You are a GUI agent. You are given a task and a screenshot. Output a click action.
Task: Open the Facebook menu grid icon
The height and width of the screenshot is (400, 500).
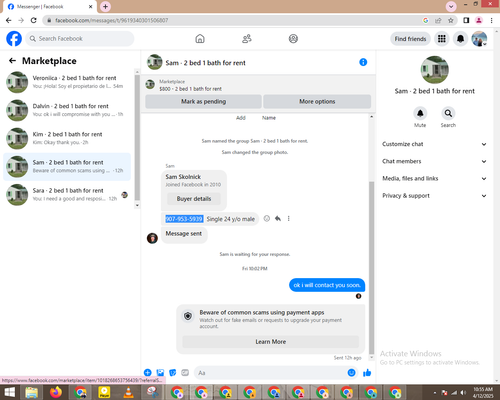tap(442, 39)
